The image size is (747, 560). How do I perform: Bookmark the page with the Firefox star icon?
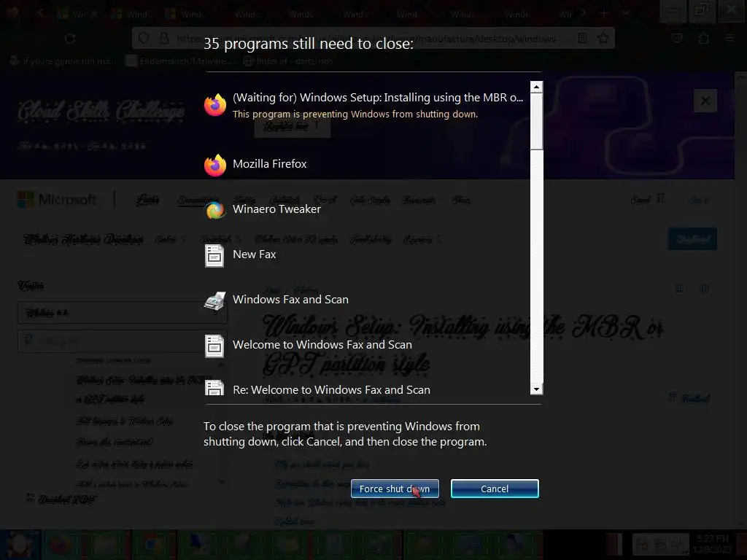click(x=603, y=38)
